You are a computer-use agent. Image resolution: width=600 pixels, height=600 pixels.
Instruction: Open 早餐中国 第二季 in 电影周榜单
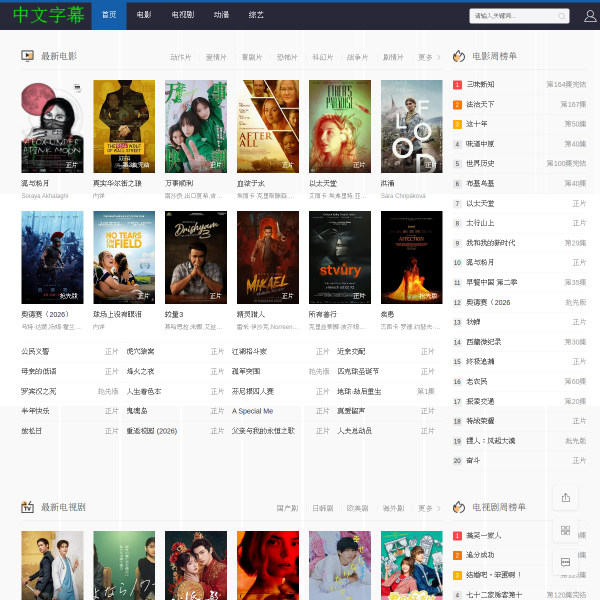pos(491,282)
